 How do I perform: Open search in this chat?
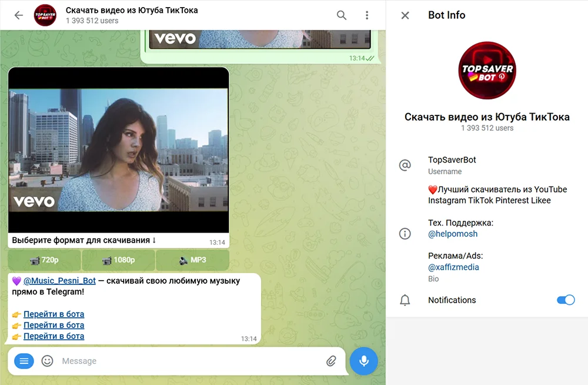pyautogui.click(x=342, y=15)
